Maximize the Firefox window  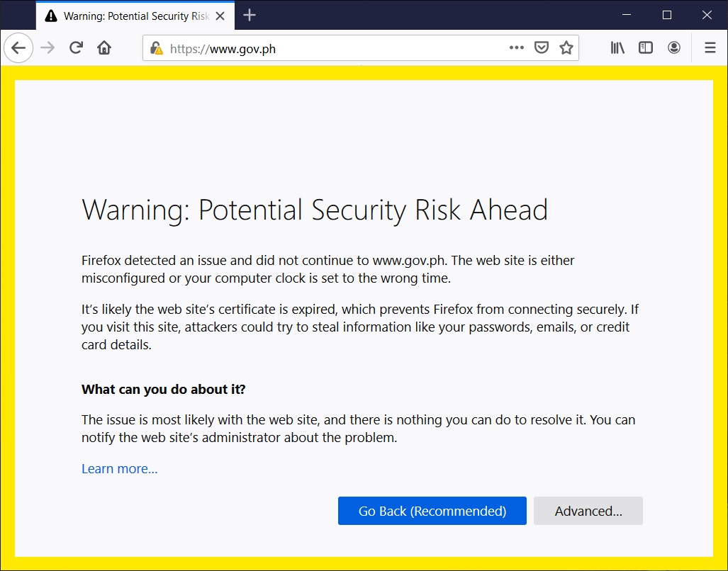pos(666,15)
